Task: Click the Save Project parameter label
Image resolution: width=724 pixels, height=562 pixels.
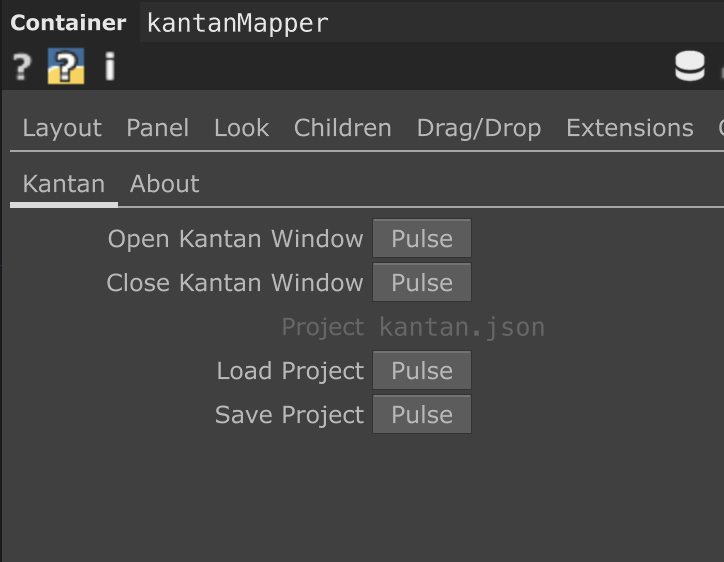Action: [289, 415]
